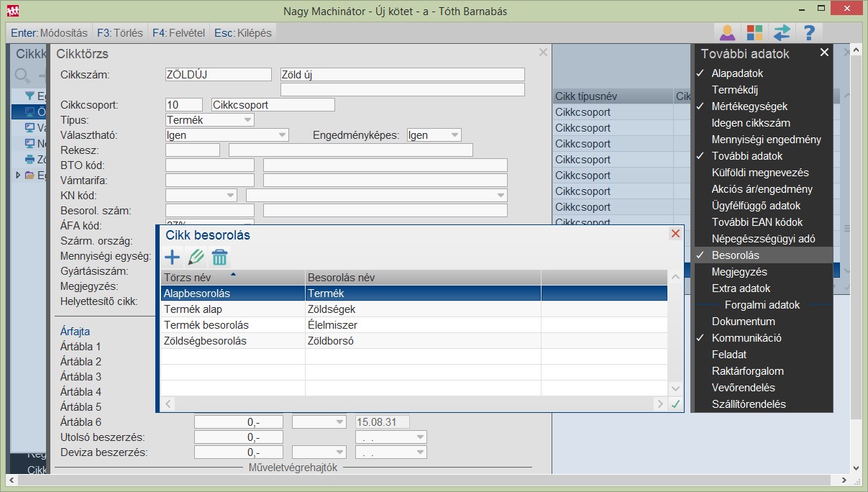This screenshot has height=492, width=868.
Task: Toggle off the Mértékegységek option
Action: point(749,106)
